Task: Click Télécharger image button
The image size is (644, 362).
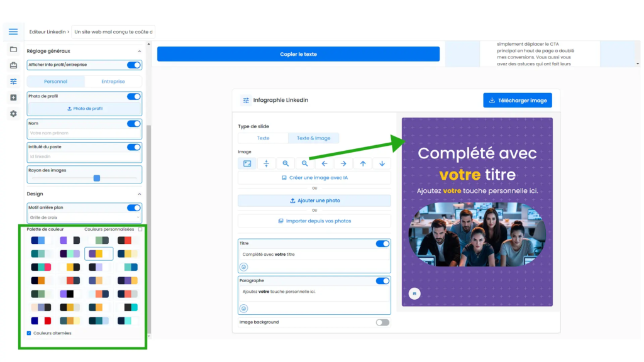Action: click(x=518, y=100)
